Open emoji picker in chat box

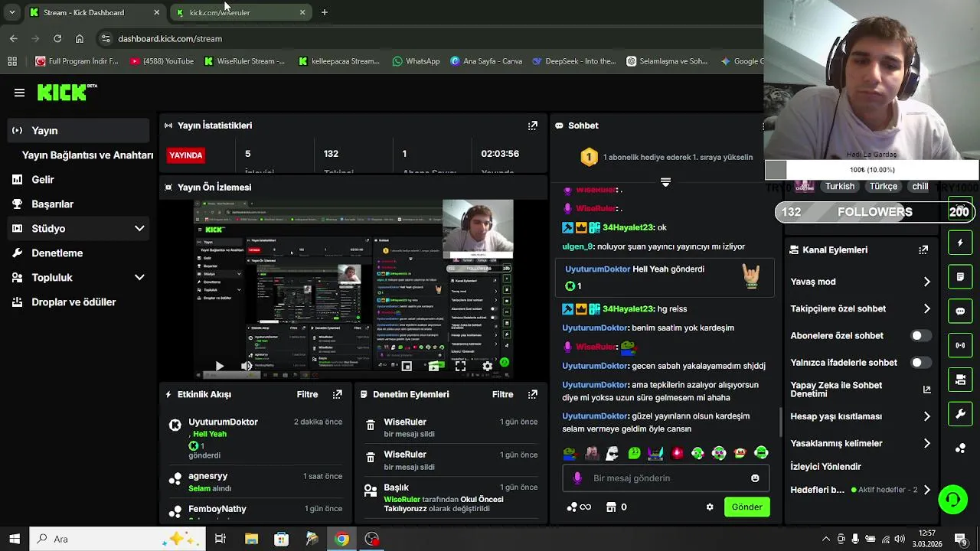pyautogui.click(x=755, y=478)
